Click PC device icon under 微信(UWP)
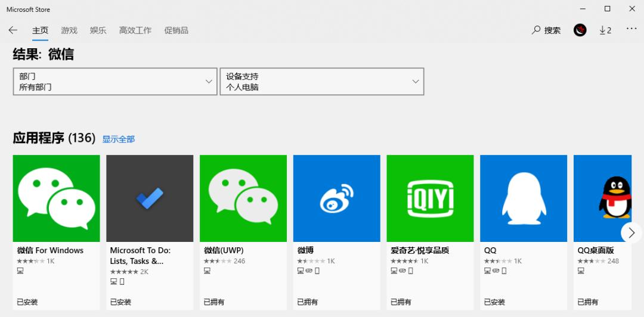644x317 pixels. (x=207, y=271)
